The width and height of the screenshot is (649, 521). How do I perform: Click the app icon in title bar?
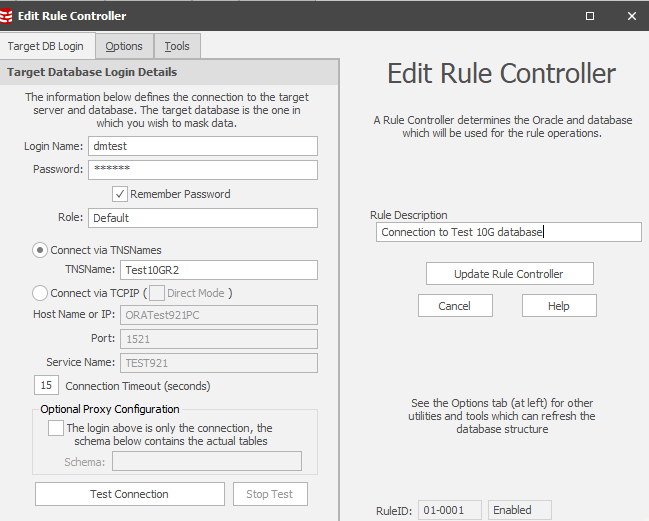point(9,16)
